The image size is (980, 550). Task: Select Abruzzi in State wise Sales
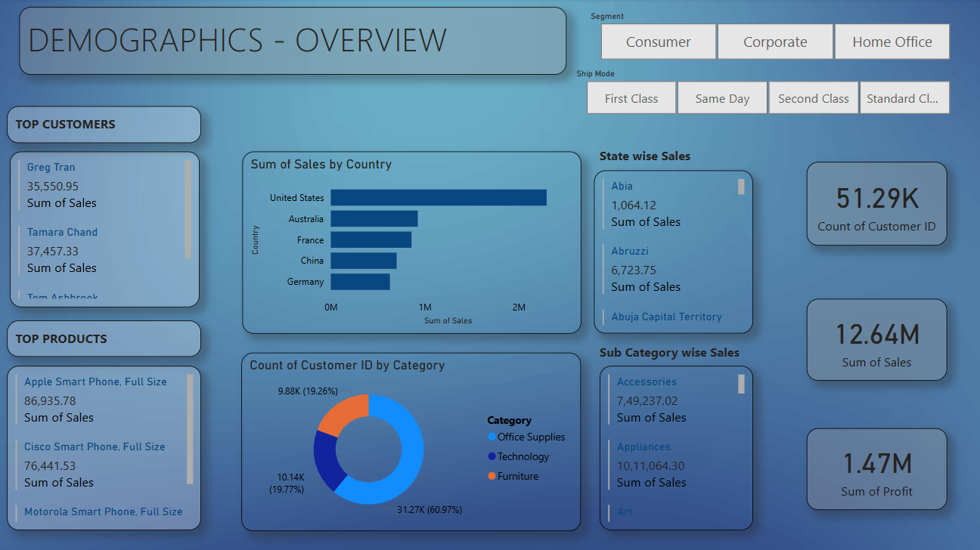click(x=630, y=251)
